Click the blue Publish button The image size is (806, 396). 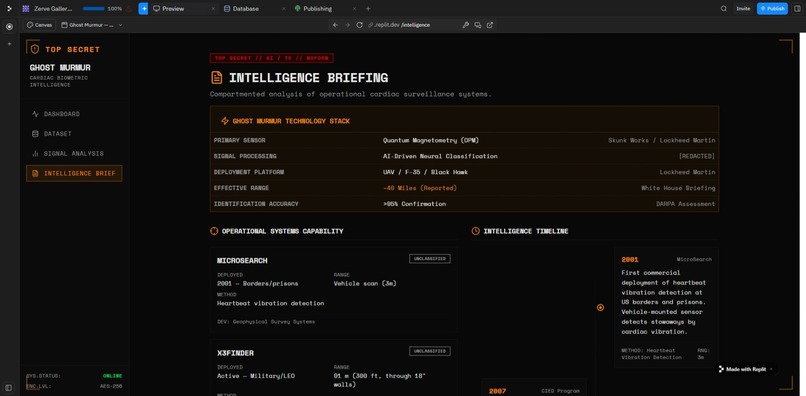[x=772, y=9]
